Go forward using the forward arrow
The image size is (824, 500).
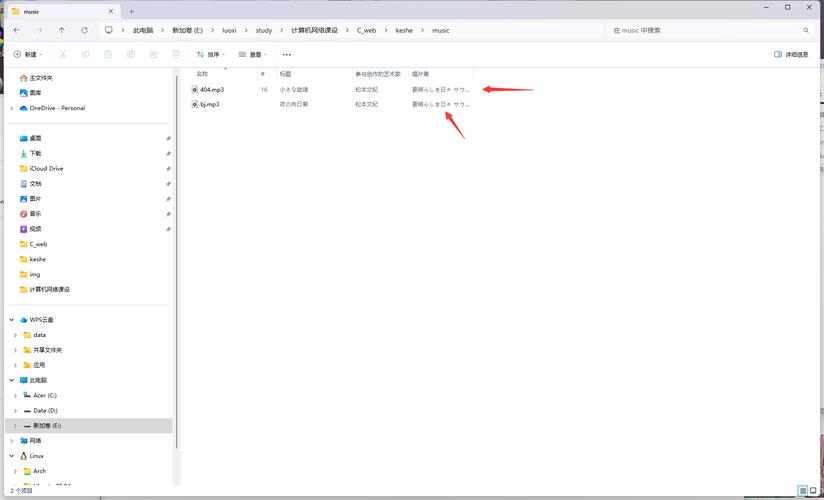coord(39,30)
